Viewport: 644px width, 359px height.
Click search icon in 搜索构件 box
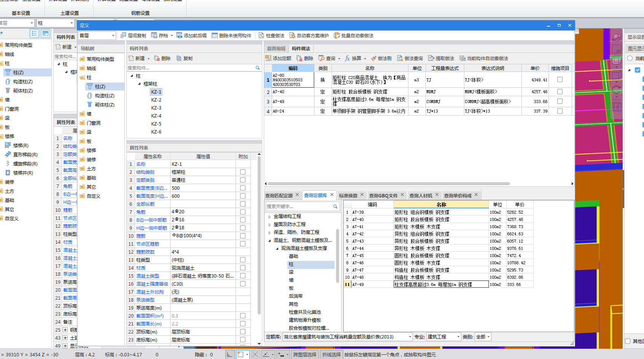(258, 68)
